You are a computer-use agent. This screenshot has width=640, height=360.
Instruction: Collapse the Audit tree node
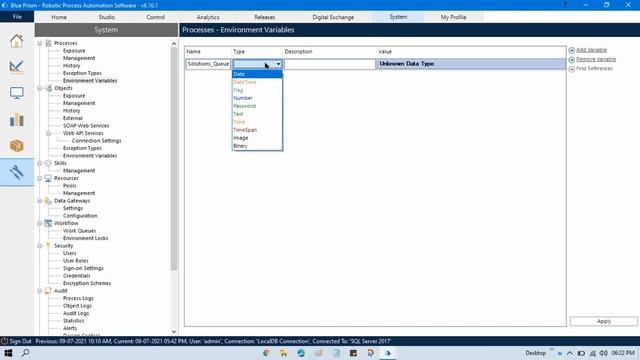[40, 291]
